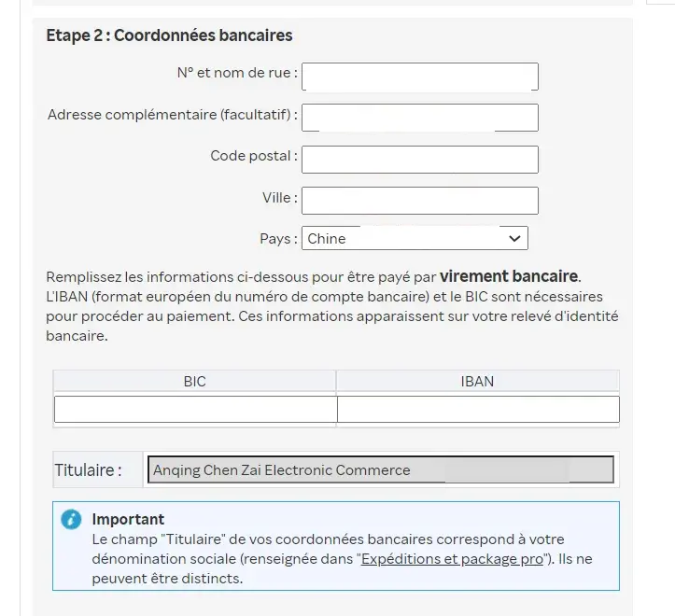Select the Code postal text box
Screen dimensions: 675x616
[420, 160]
